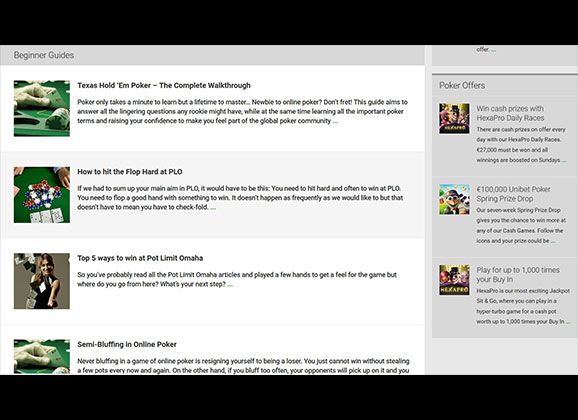Open €100,000 Unibet Poker Spring Prize Drop offer

[x=513, y=194]
